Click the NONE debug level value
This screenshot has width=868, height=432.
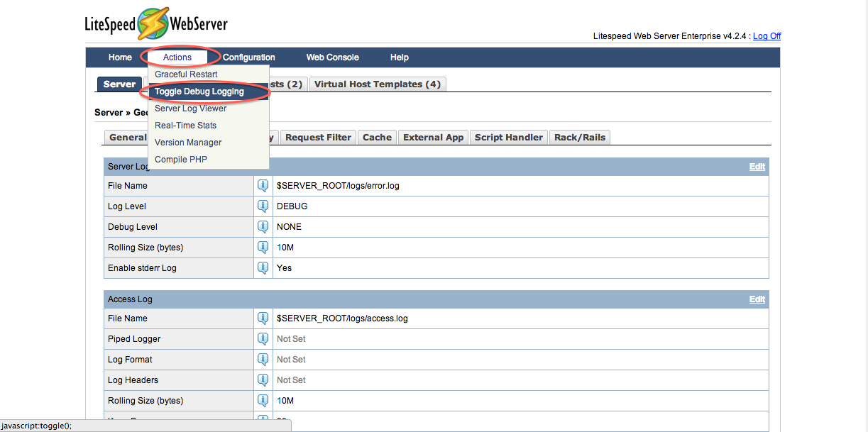click(x=290, y=227)
